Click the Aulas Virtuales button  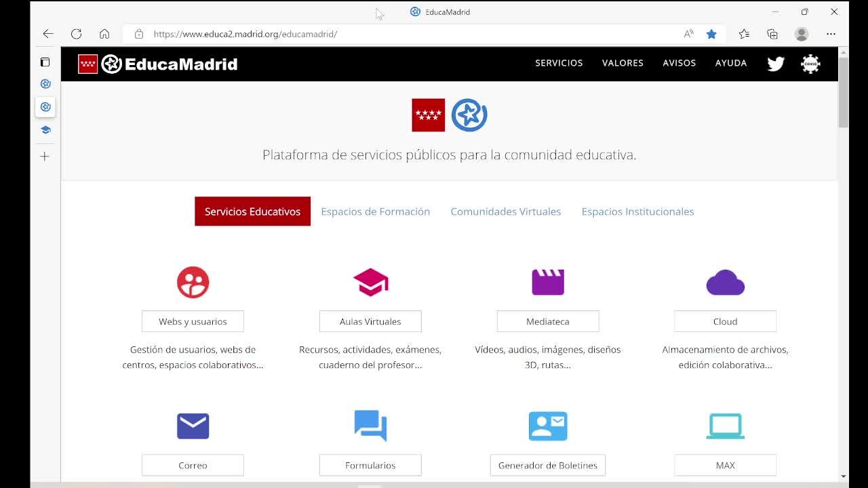tap(370, 321)
